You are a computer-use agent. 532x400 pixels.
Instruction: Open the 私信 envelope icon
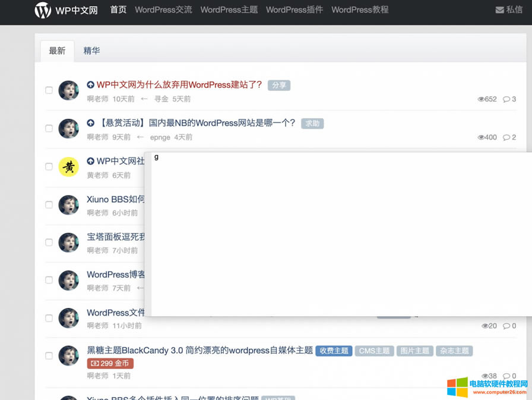point(499,10)
